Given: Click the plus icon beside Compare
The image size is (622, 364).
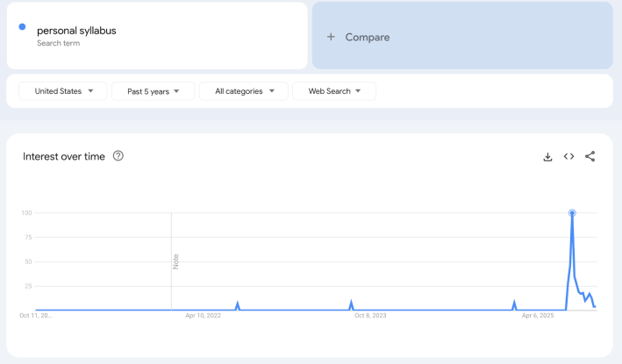Looking at the screenshot, I should point(331,37).
